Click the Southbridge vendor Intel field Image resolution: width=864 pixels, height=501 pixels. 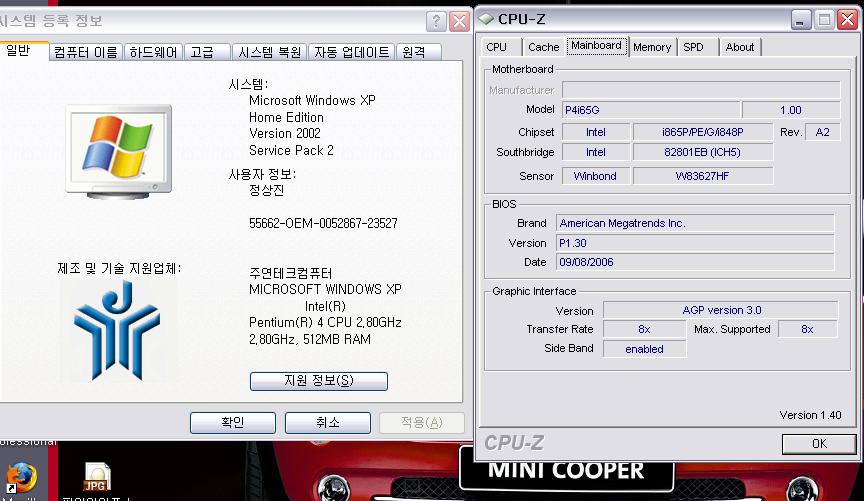point(596,152)
